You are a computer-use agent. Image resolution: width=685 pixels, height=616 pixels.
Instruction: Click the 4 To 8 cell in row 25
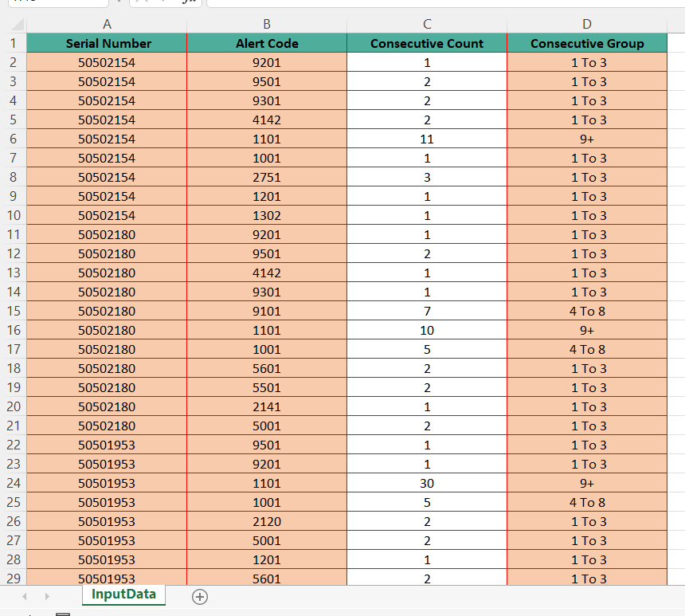587,502
